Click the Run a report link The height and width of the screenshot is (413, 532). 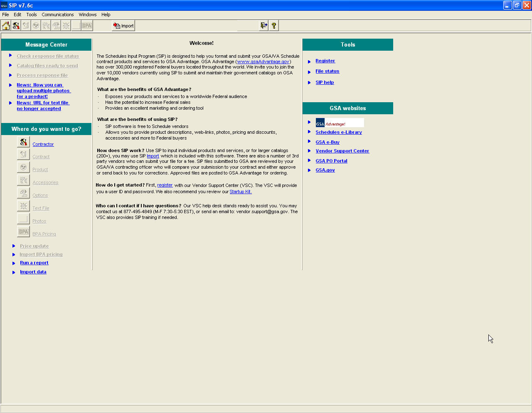[34, 263]
